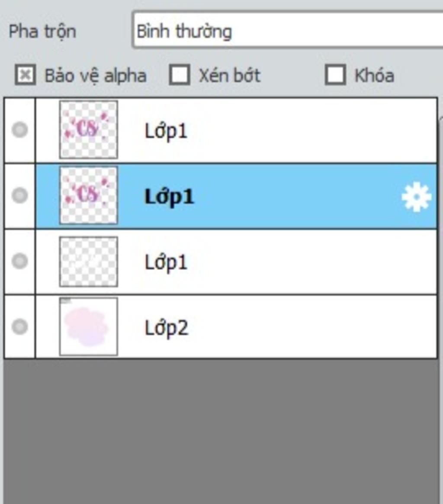This screenshot has height=504, width=443.
Task: Enable the Xén bớt checkbox
Action: point(180,75)
